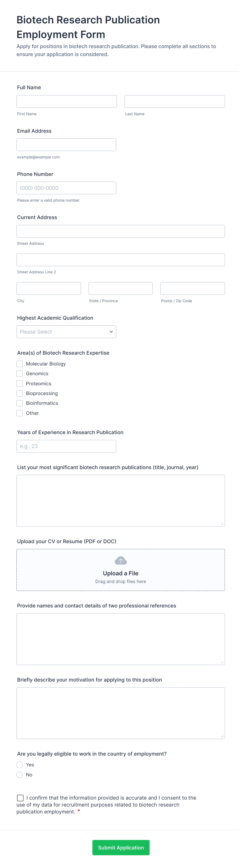Click the cloud upload icon
The height and width of the screenshot is (868, 239).
point(121,560)
